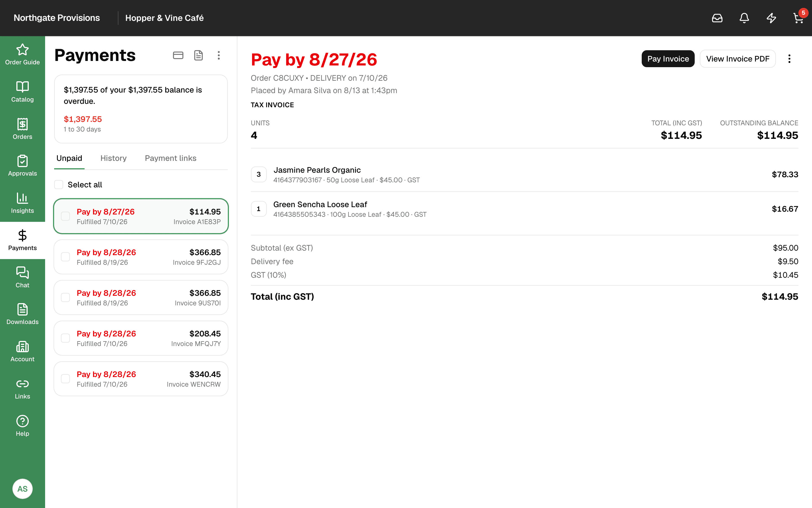Switch to the Unpaid tab
This screenshot has width=812, height=508.
[x=69, y=158]
